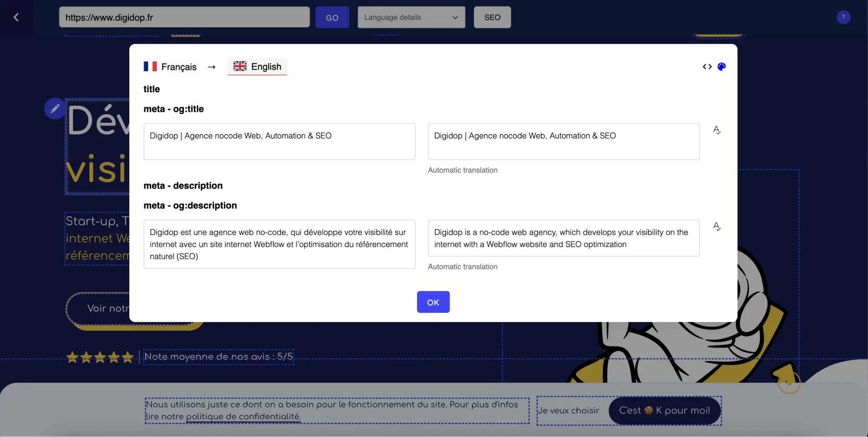Click the French og:title text box
Screen dimensions: 868x437
click(280, 142)
